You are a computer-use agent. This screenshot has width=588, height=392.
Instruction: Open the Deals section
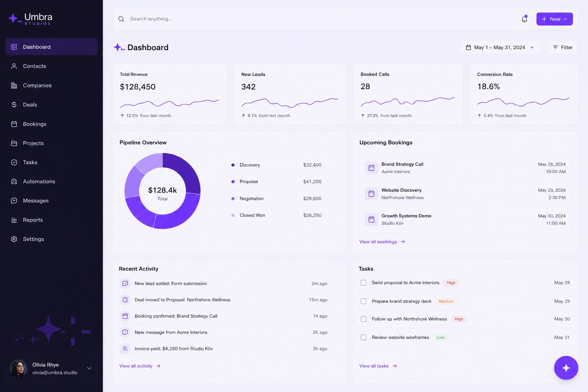tap(51, 105)
